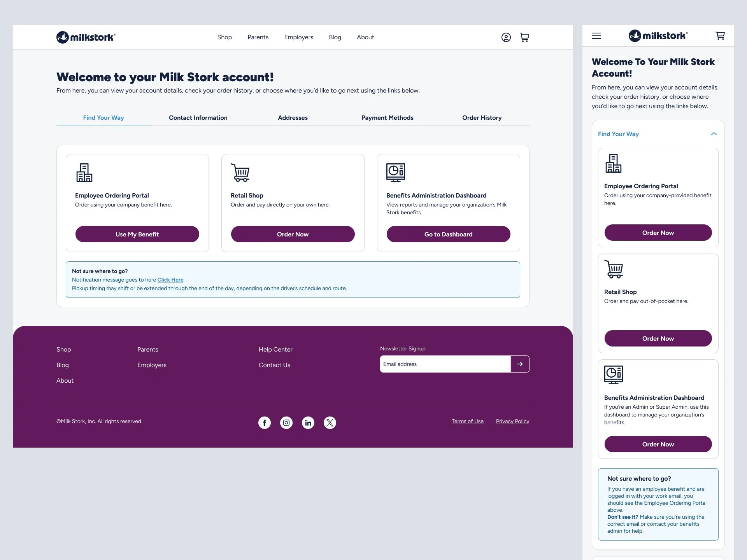
Task: Select the Order History tab
Action: click(482, 118)
